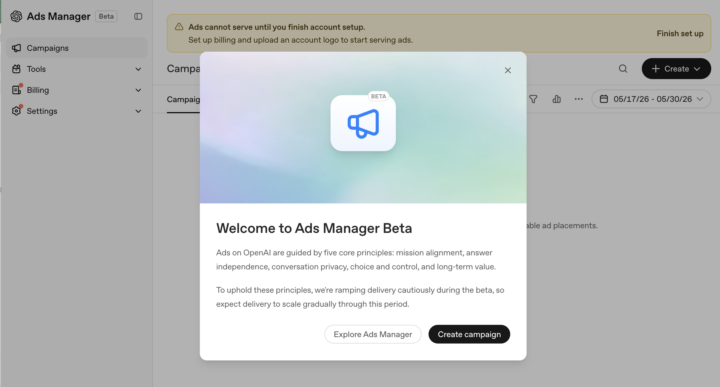720x387 pixels.
Task: Expand the Billing chevron
Action: click(x=138, y=90)
